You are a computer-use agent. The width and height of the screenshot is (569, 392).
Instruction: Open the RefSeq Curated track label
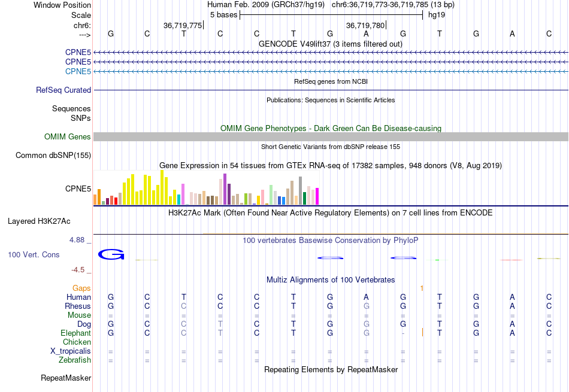63,90
